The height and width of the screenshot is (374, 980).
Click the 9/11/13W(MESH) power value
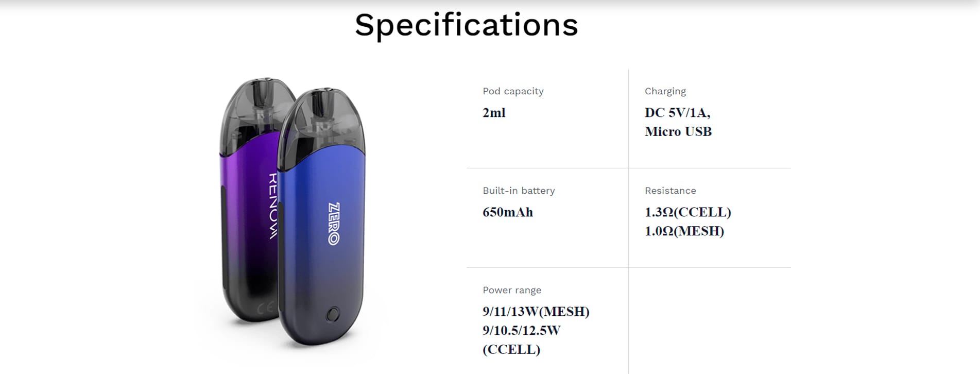pos(536,312)
